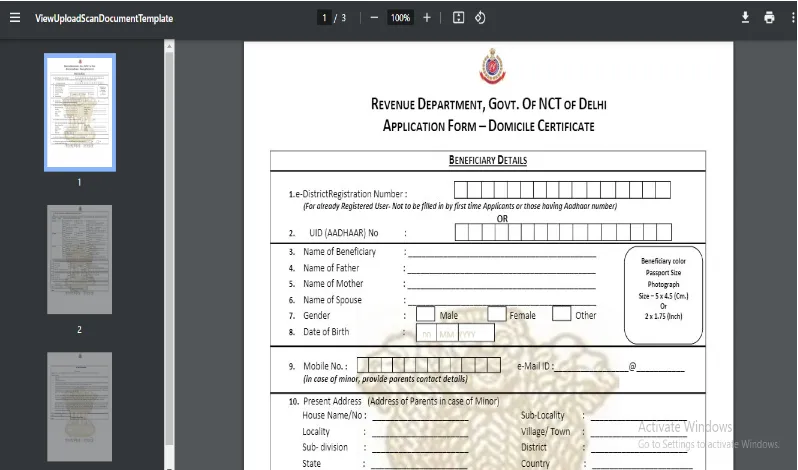798x470 pixels.
Task: Click the zoom out minus icon
Action: 373,18
